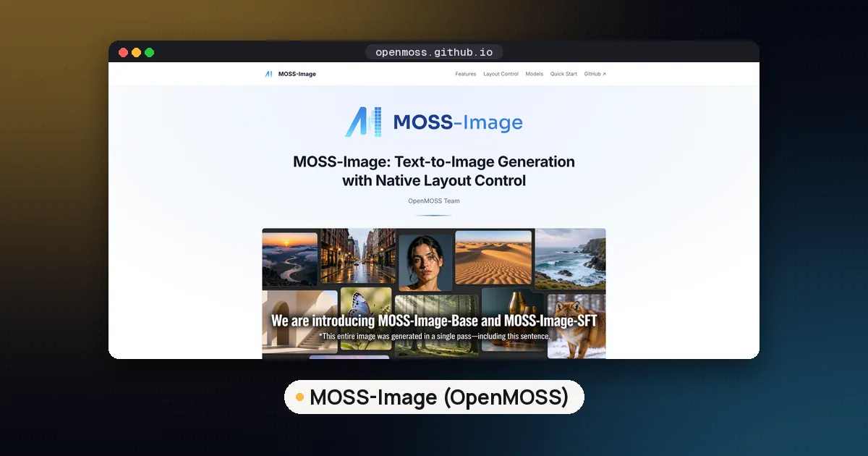Viewport: 868px width, 456px height.
Task: Click the openmoss.github.io address bar
Action: pos(434,52)
